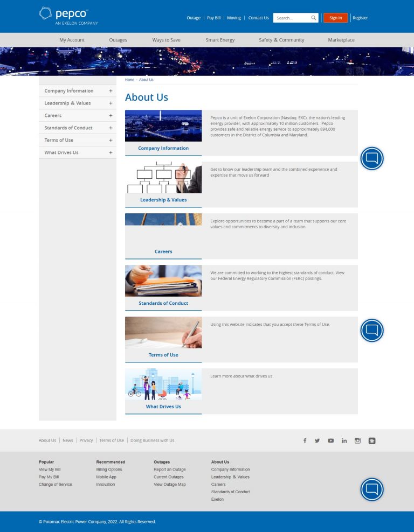
Task: Click the Pay Bill header link
Action: click(x=213, y=18)
